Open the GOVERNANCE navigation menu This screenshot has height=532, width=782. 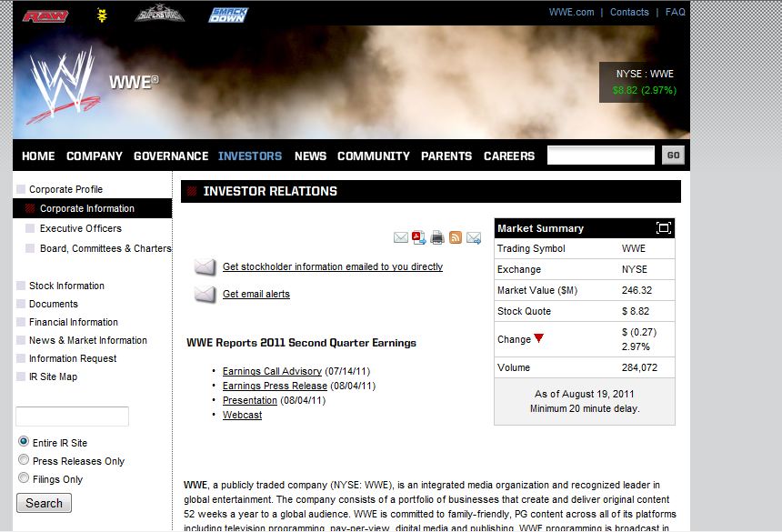tap(171, 156)
